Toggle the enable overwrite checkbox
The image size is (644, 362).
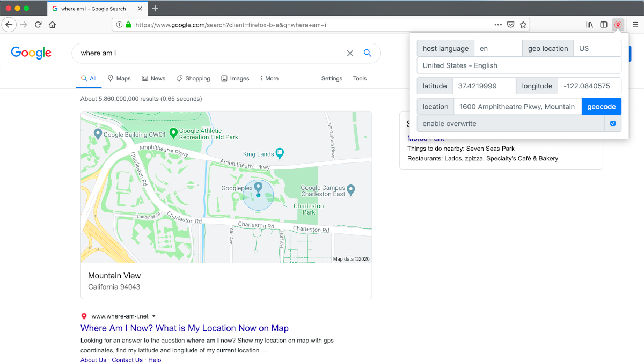(613, 124)
